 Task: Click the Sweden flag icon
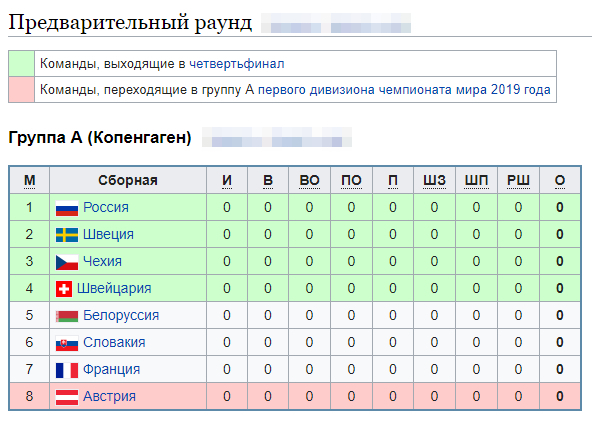point(67,235)
